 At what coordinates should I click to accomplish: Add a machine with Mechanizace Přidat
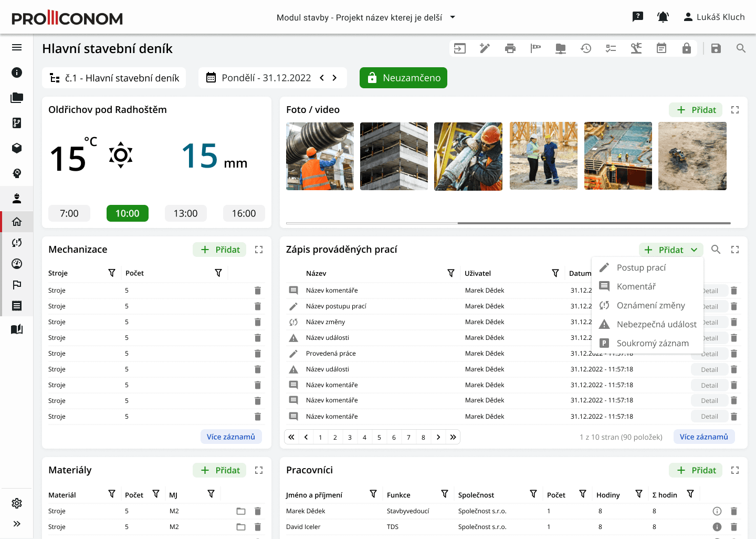pyautogui.click(x=219, y=250)
